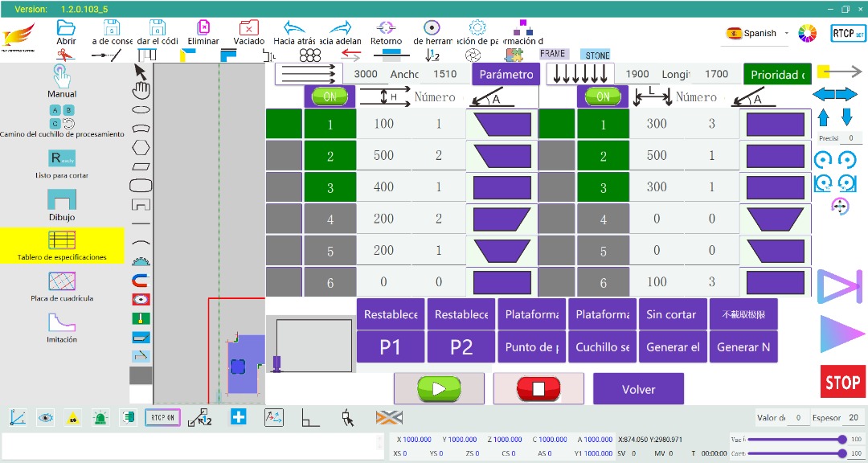This screenshot has height=463, width=868.
Task: Select the hand pan tool
Action: pos(141,88)
